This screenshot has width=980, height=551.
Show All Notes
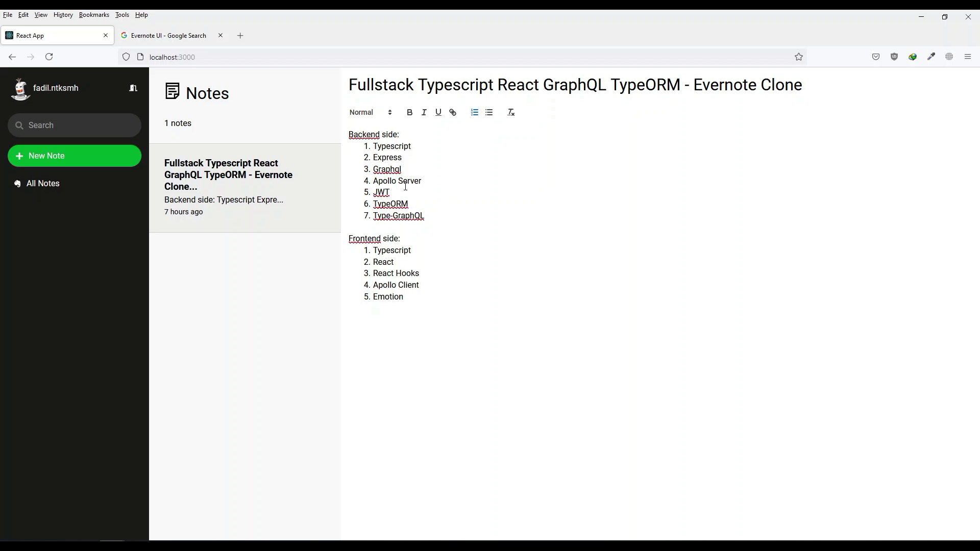42,183
